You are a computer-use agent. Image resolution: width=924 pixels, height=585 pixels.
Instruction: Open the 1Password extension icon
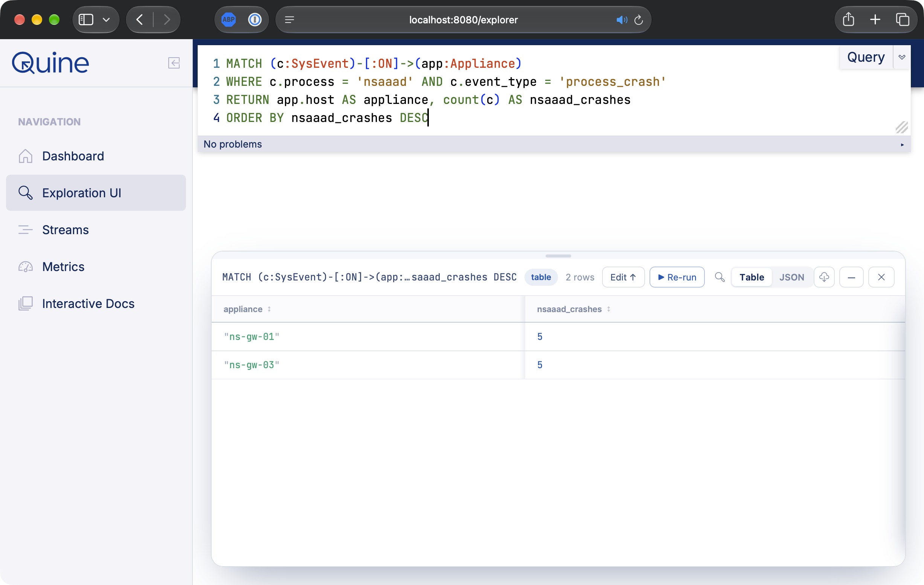point(255,20)
